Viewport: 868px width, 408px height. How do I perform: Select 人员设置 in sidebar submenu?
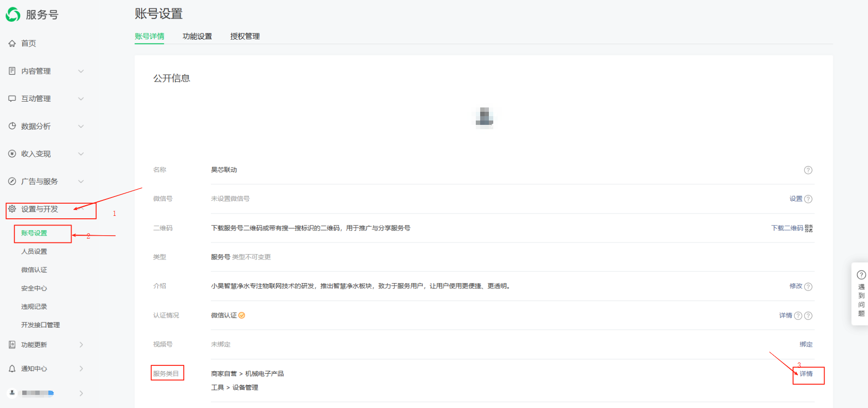point(34,251)
